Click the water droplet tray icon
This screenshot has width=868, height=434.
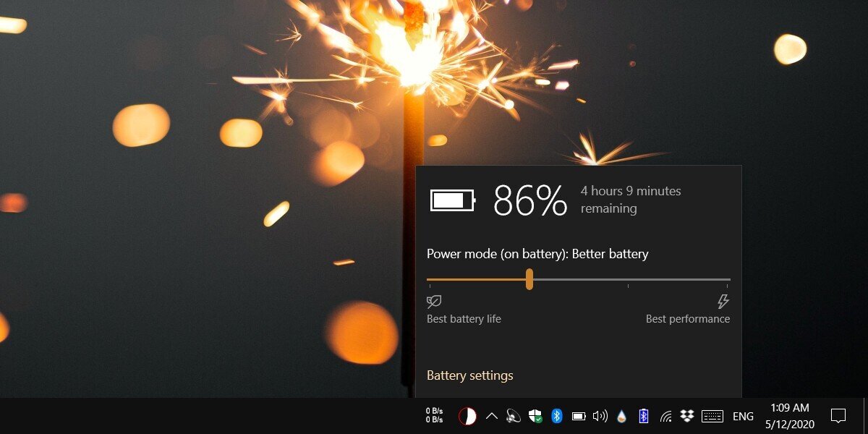click(x=622, y=416)
